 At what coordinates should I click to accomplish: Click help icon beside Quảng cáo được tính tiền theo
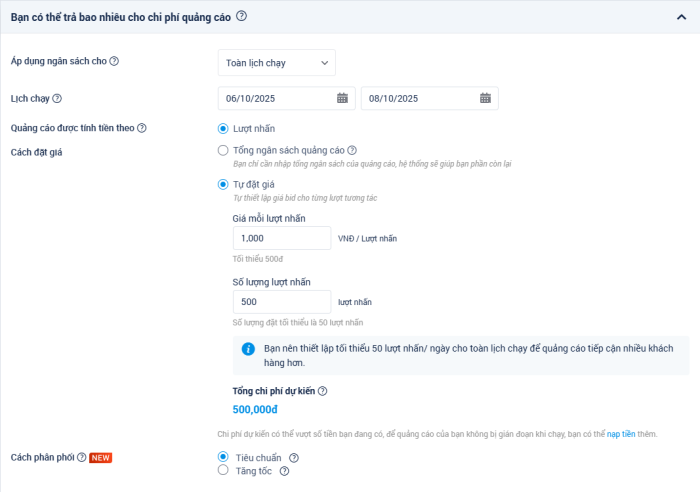pos(142,128)
